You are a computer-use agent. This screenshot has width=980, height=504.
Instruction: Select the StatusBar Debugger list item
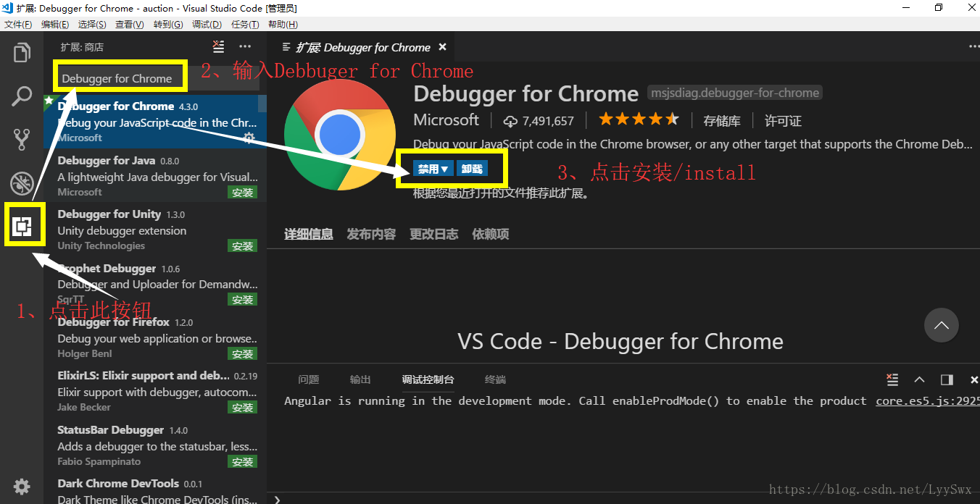(x=155, y=445)
